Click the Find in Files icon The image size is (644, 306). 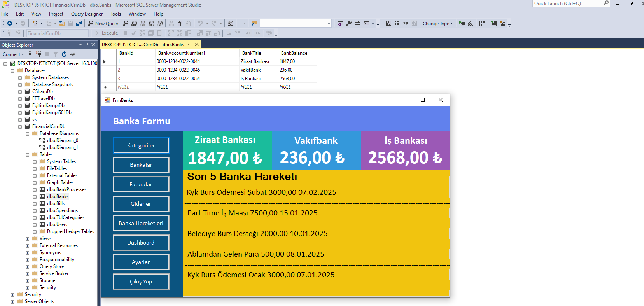click(254, 23)
